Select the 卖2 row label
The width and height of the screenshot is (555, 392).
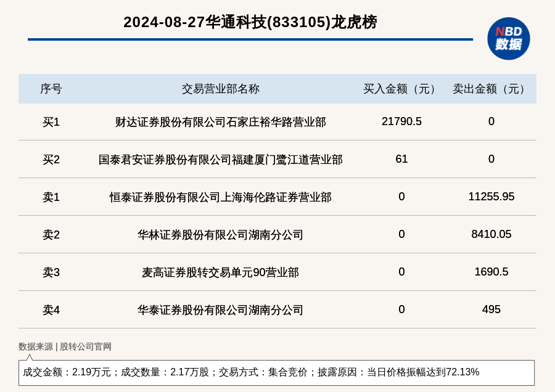click(51, 235)
